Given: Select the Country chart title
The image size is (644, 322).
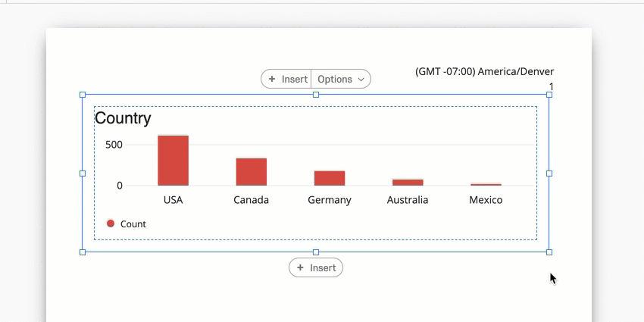Looking at the screenshot, I should (123, 118).
